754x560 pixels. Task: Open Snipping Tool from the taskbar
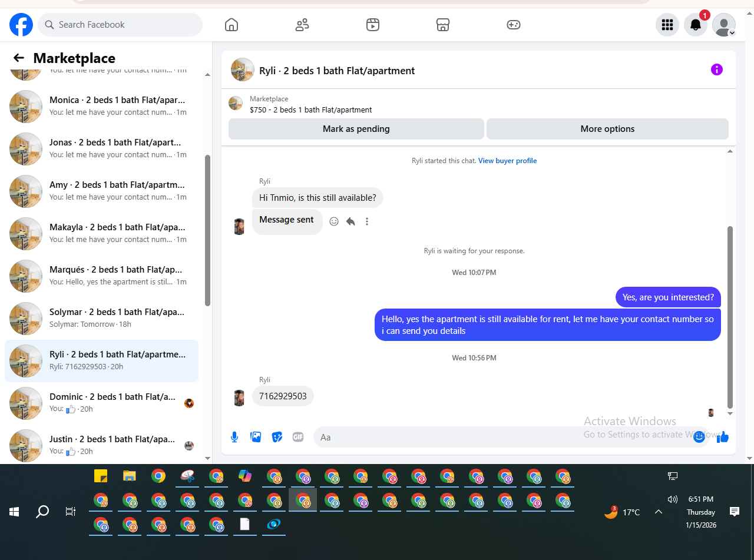pos(187,476)
